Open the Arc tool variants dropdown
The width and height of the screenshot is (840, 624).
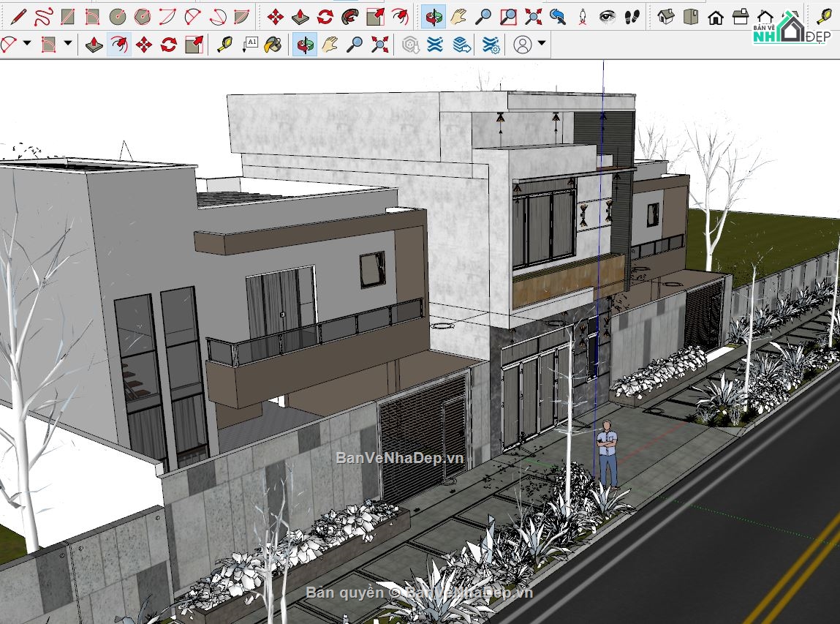[x=26, y=44]
